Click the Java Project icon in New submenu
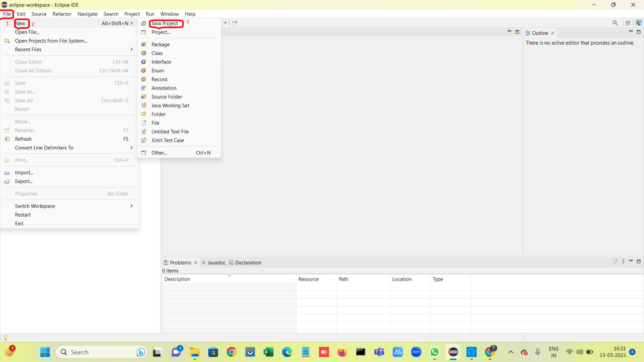The height and width of the screenshot is (362, 644). 143,24
